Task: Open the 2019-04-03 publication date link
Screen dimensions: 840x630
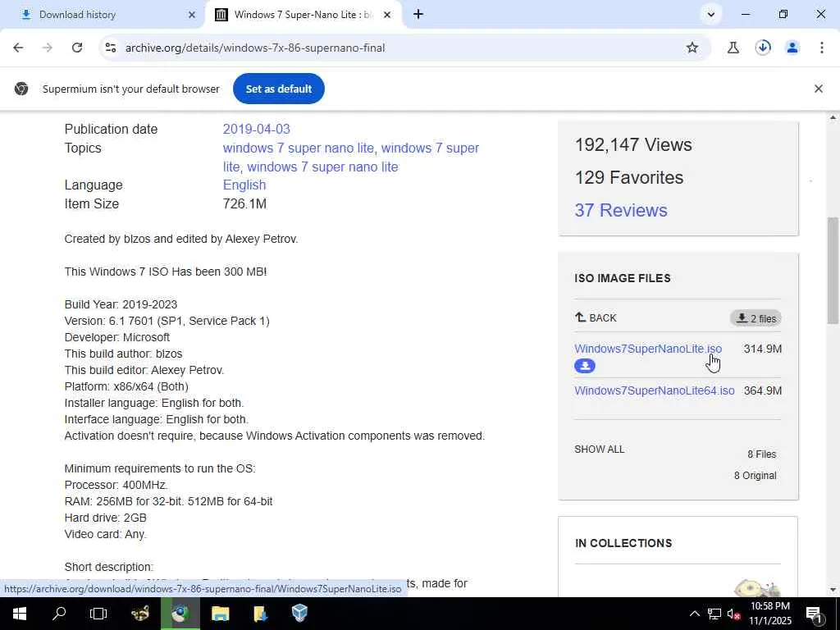Action: pyautogui.click(x=256, y=129)
